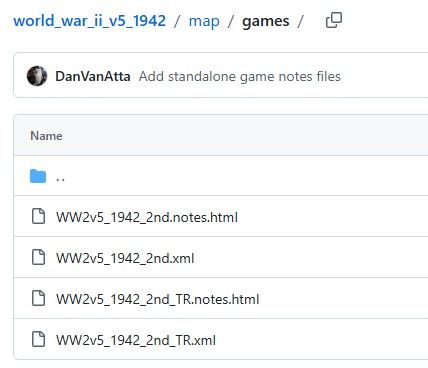Open DanVanAtta's avatar picture
Screen dimensions: 428x368
point(37,76)
